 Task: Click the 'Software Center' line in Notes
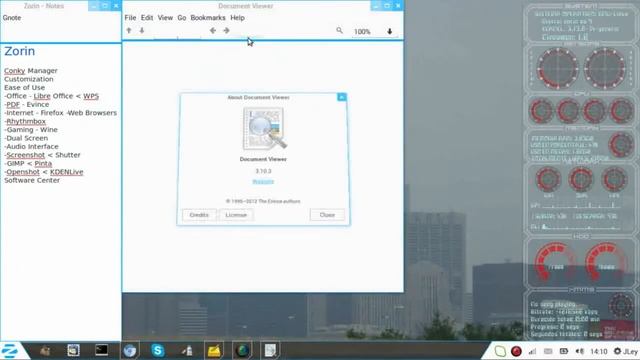pos(32,180)
